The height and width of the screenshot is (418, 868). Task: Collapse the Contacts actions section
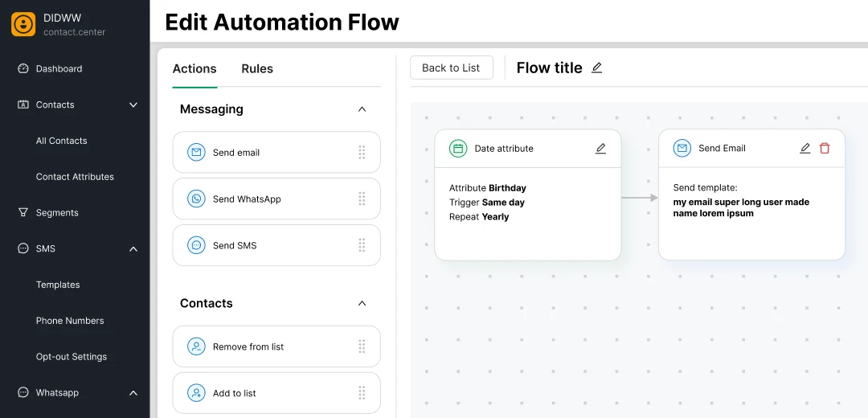[362, 304]
